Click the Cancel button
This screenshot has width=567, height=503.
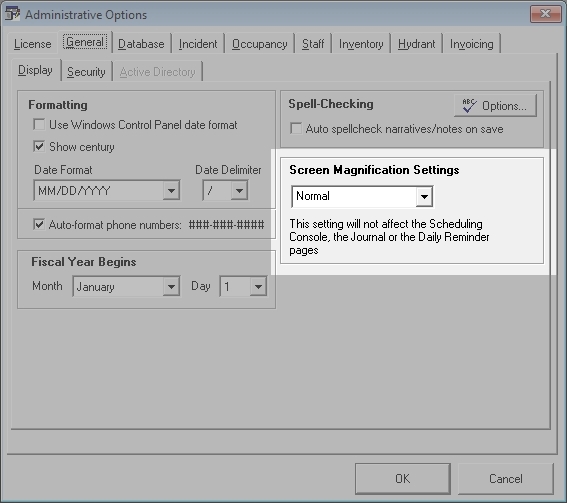point(506,478)
